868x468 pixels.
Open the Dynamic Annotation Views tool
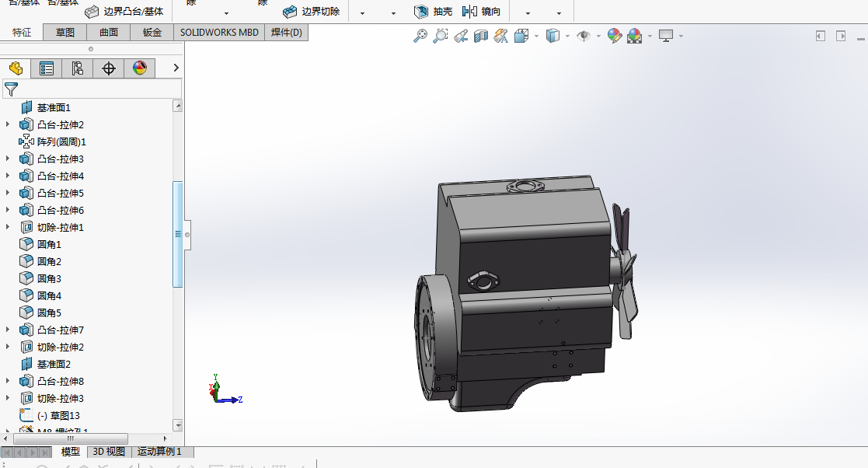501,36
